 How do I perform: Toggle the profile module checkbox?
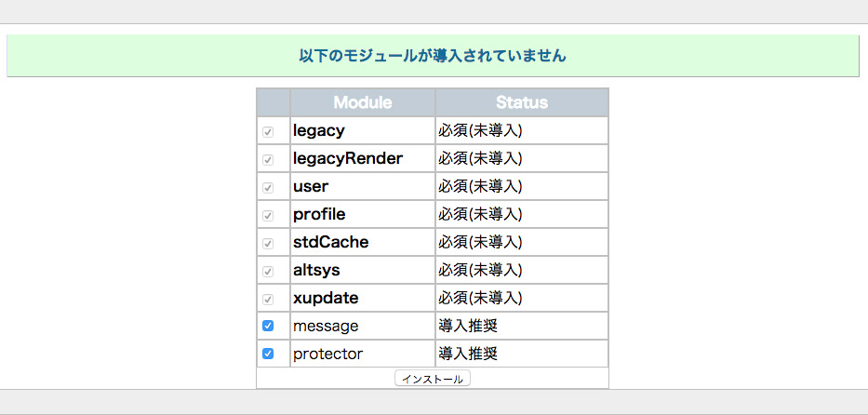tap(268, 215)
